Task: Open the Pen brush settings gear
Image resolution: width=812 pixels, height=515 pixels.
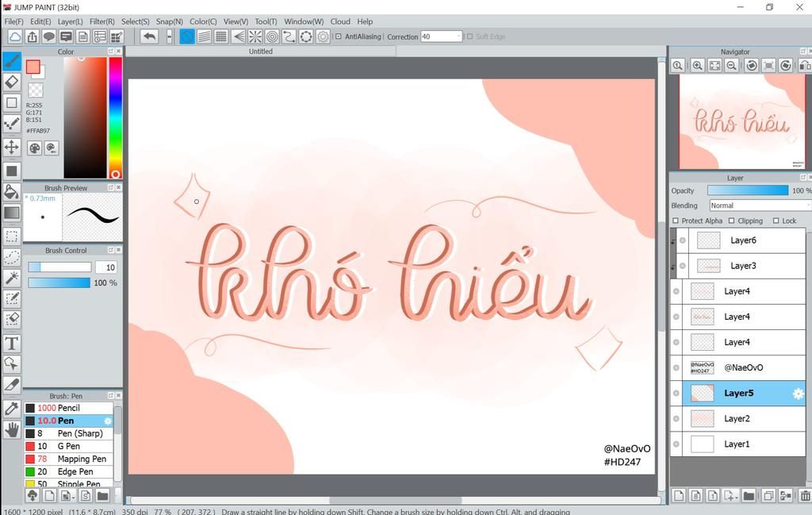Action: point(108,421)
